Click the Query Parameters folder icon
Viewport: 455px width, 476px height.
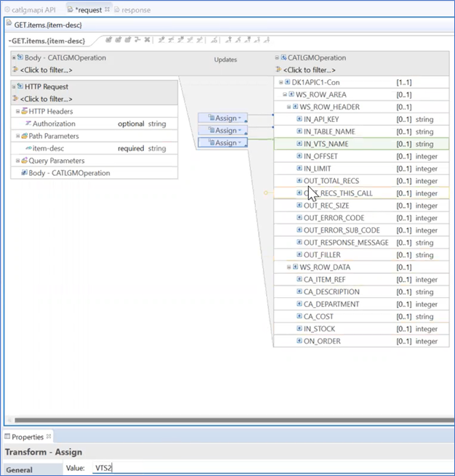25,161
